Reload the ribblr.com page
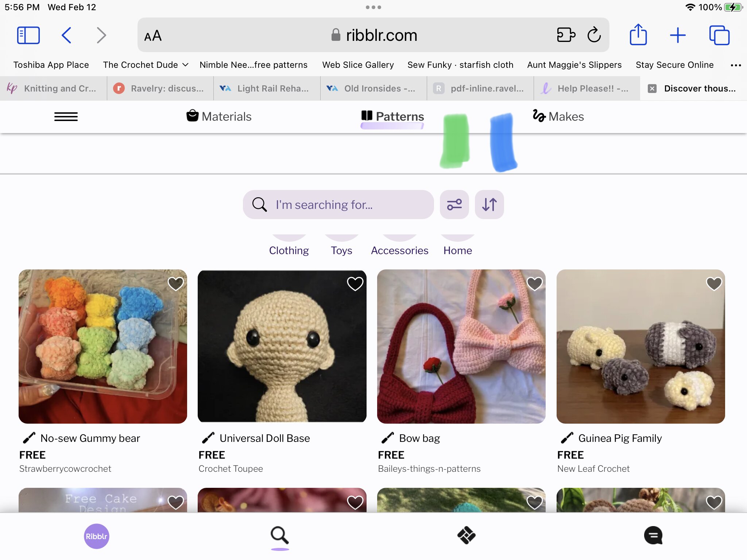Image resolution: width=747 pixels, height=560 pixels. (594, 35)
